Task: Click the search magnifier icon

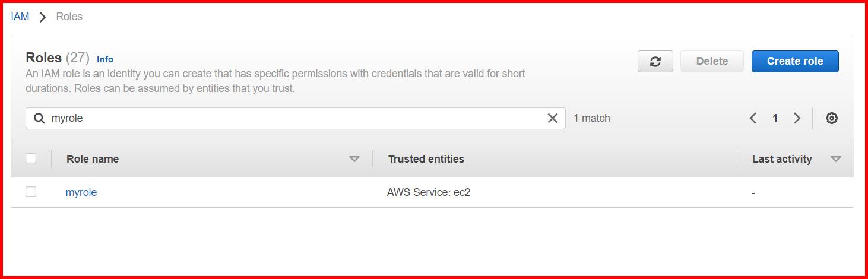Action: (39, 118)
